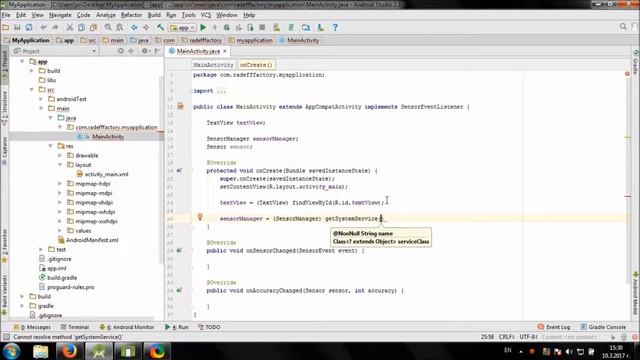Click the volume speaker tray icon
The height and width of the screenshot is (360, 640).
(569, 351)
